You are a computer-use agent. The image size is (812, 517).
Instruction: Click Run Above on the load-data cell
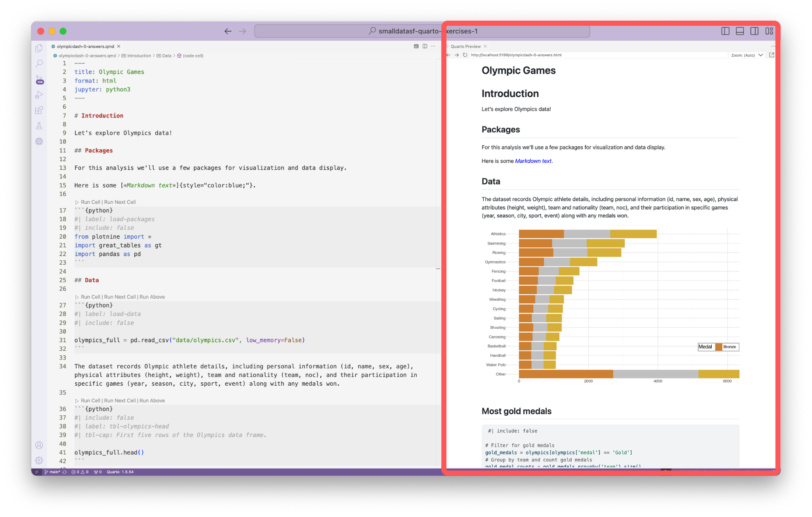(152, 297)
